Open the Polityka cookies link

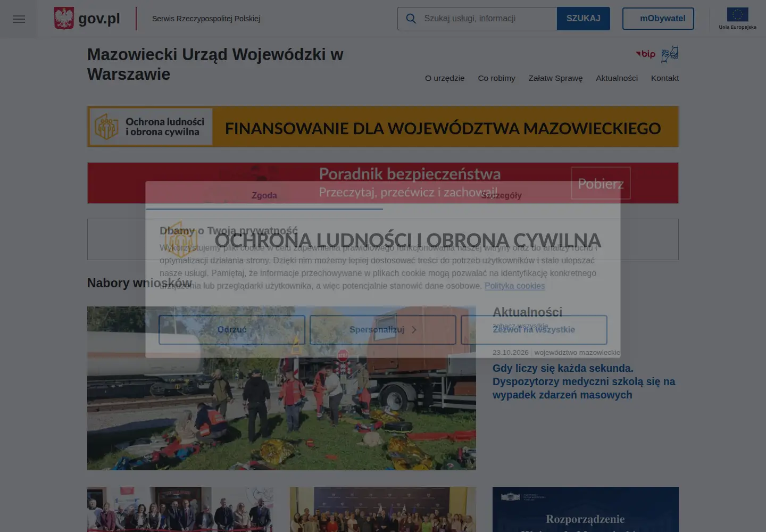[x=514, y=286]
